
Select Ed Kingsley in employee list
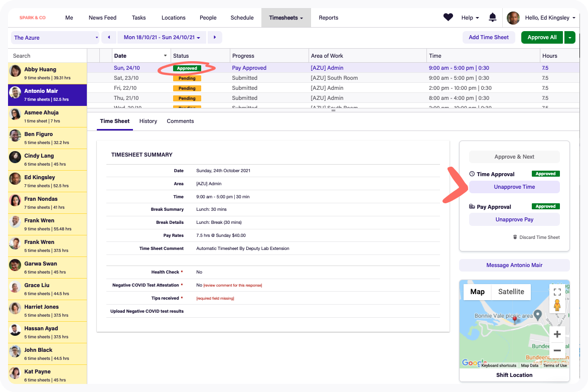click(48, 181)
